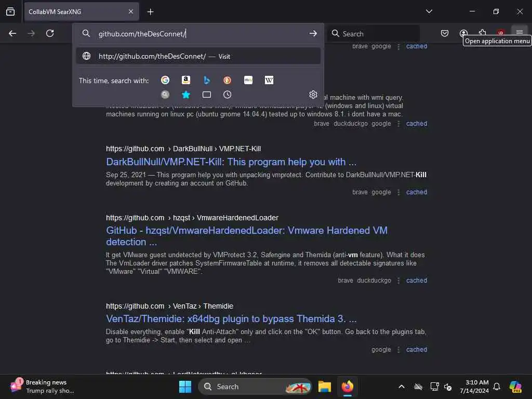Close the CollabVM SearXNG tab
Viewport: 532px width, 399px height.
(131, 11)
